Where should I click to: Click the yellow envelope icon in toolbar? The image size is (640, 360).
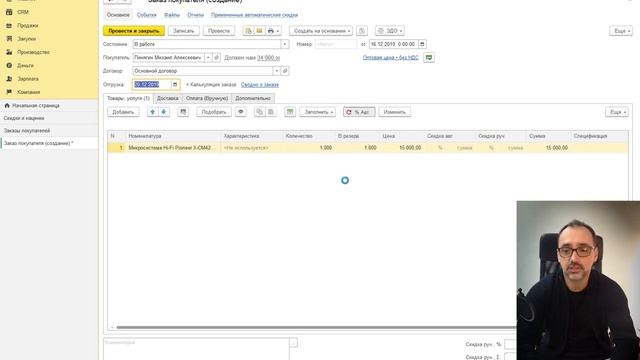pos(259,31)
